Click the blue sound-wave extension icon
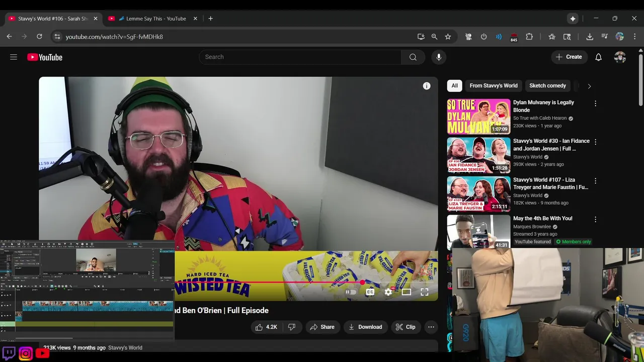 point(499,37)
